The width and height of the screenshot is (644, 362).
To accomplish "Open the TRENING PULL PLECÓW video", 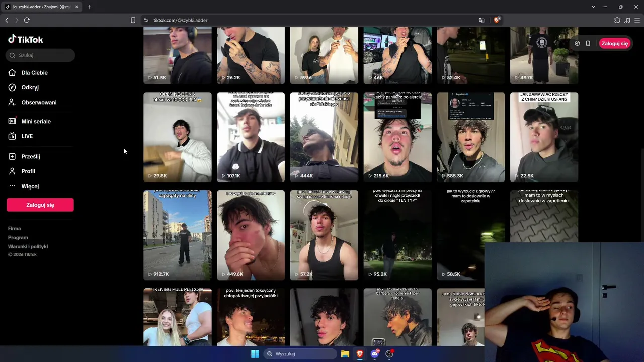I will pos(178,317).
